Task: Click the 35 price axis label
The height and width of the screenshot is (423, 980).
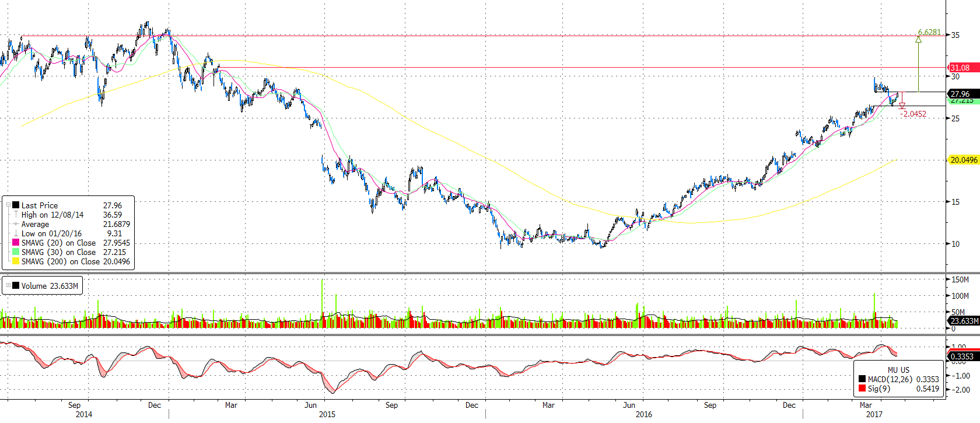Action: 956,35
